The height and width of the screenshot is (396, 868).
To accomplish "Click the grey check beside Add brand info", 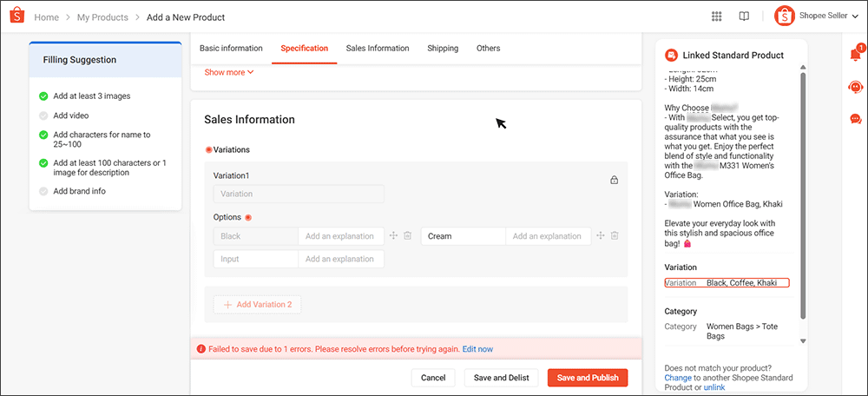I will click(x=43, y=192).
